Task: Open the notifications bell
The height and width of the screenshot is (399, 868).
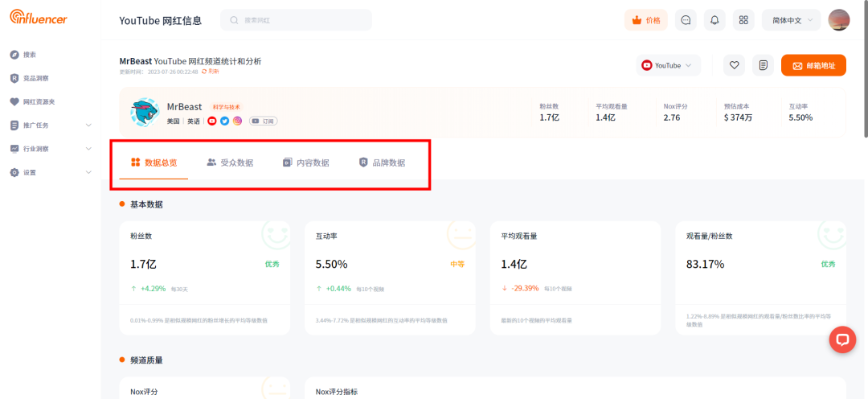Action: [714, 20]
